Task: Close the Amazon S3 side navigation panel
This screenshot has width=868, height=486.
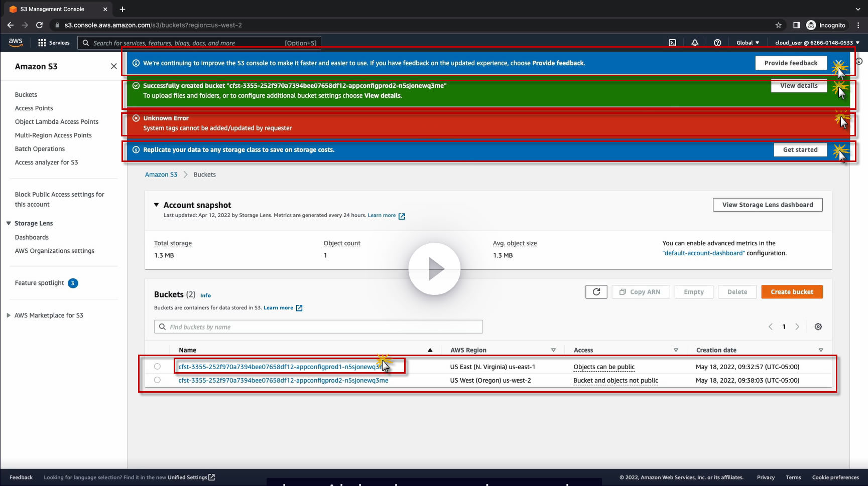Action: tap(114, 66)
